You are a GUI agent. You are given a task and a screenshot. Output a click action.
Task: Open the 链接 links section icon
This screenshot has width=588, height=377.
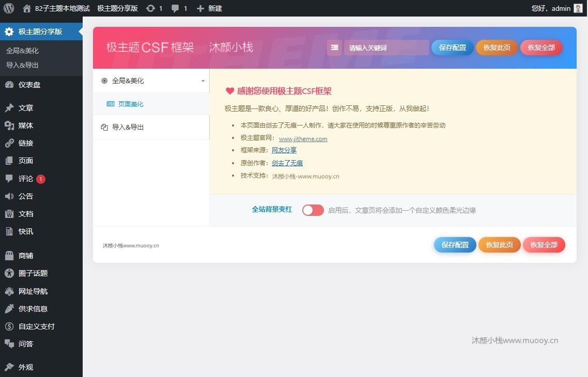pos(11,143)
